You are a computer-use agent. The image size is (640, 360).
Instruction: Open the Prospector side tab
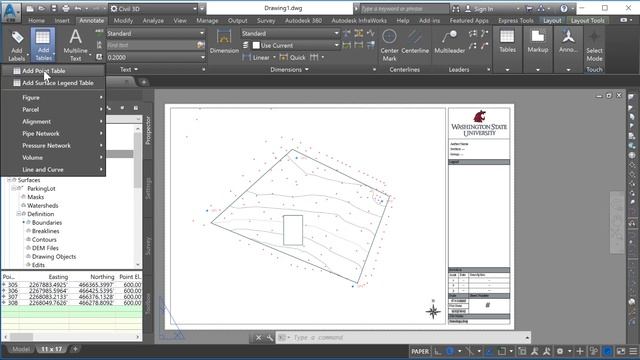pyautogui.click(x=148, y=130)
